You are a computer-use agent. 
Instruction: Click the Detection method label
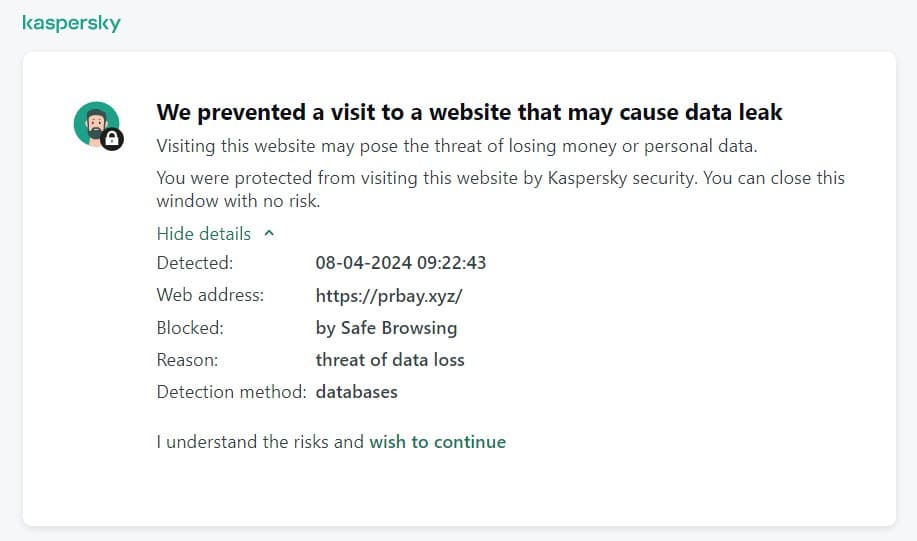pos(231,392)
